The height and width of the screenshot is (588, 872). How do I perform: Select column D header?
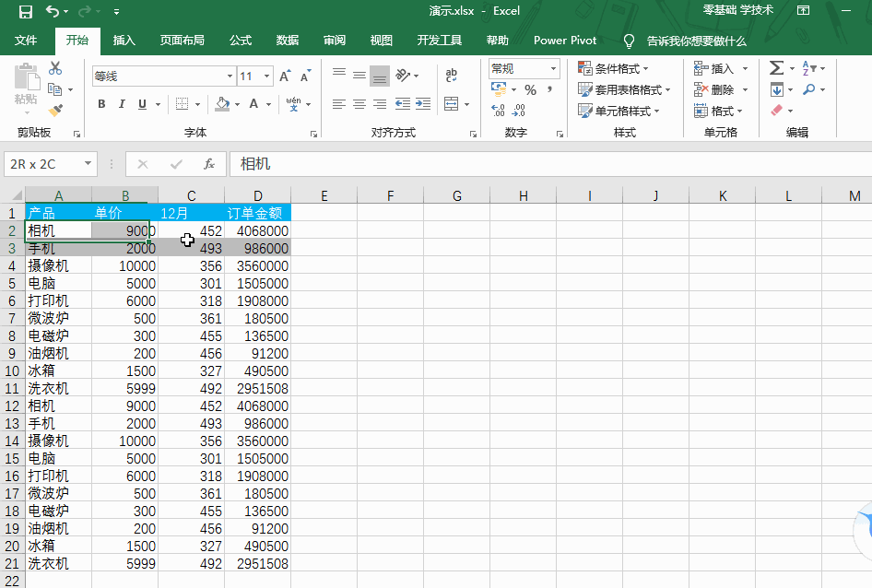(x=257, y=195)
